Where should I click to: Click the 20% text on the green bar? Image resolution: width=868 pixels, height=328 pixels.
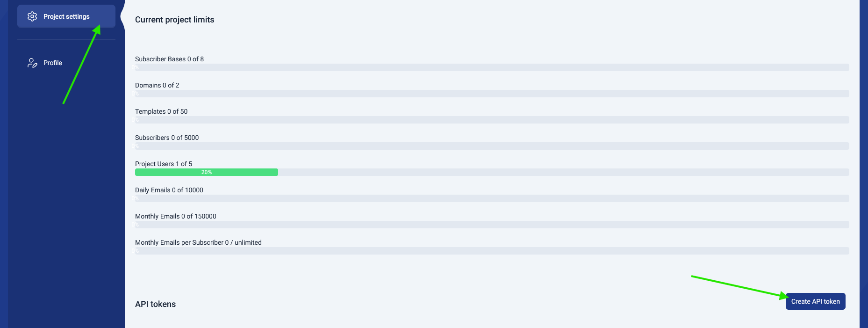tap(207, 172)
